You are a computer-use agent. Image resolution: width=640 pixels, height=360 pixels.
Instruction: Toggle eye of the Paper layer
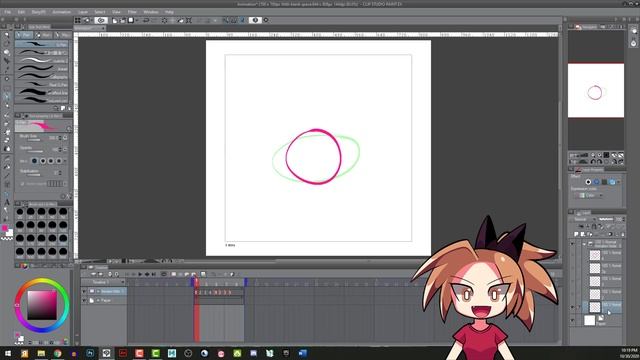572,320
